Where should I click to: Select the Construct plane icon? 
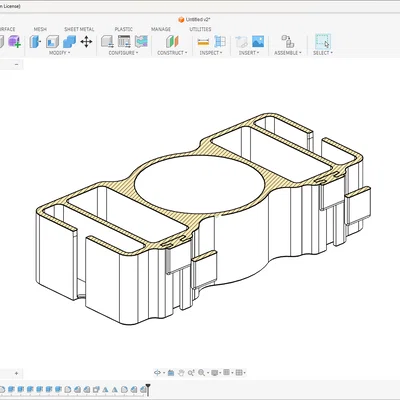(x=172, y=42)
